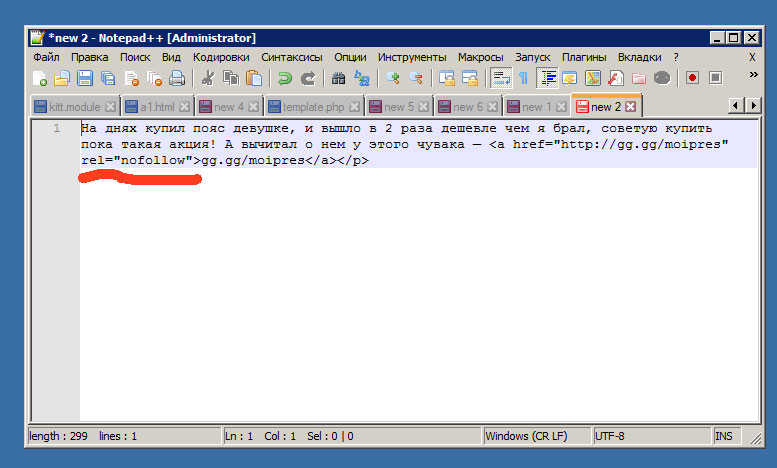Viewport: 777px width, 468px height.
Task: Toggle show all characters pilcrow icon
Action: pos(523,78)
